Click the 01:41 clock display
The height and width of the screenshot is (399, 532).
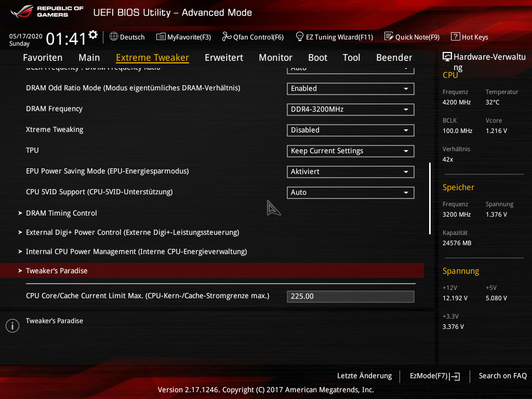(66, 38)
